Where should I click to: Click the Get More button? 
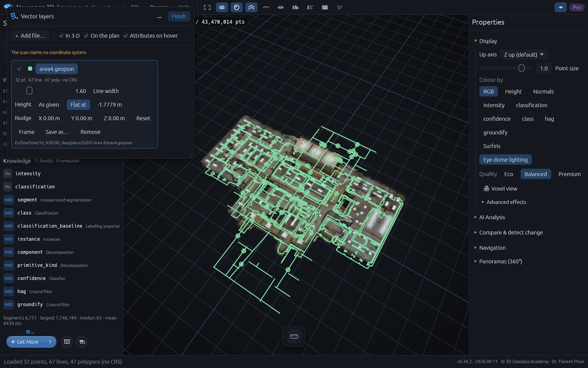click(31, 342)
